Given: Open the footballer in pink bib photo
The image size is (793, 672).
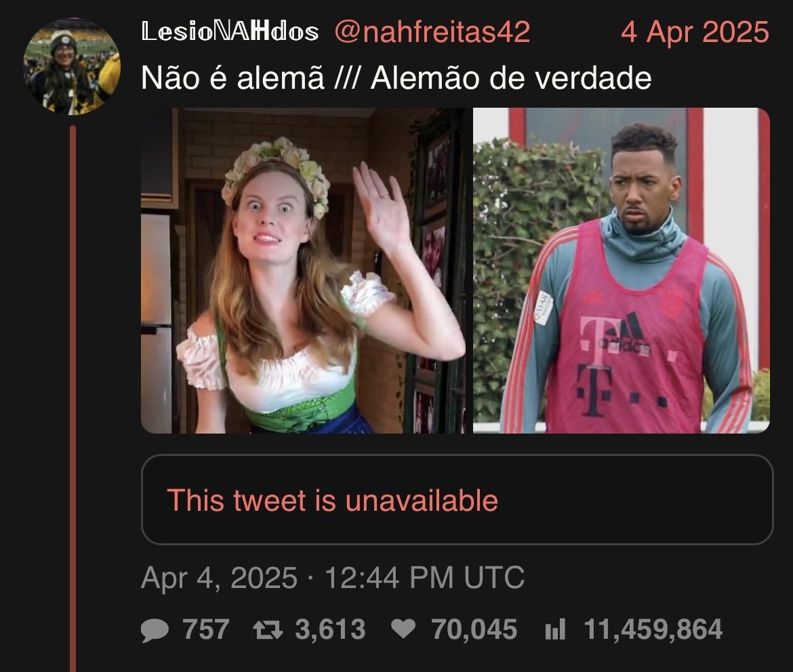Looking at the screenshot, I should click(x=622, y=270).
